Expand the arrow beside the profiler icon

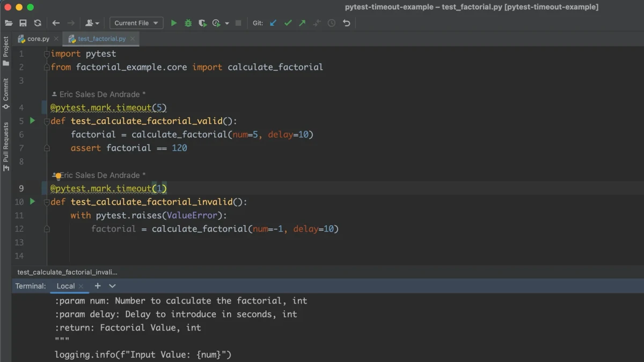pyautogui.click(x=226, y=24)
